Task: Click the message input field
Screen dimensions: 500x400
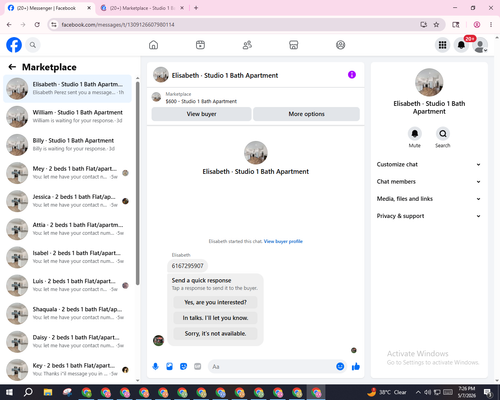Action: coord(272,367)
